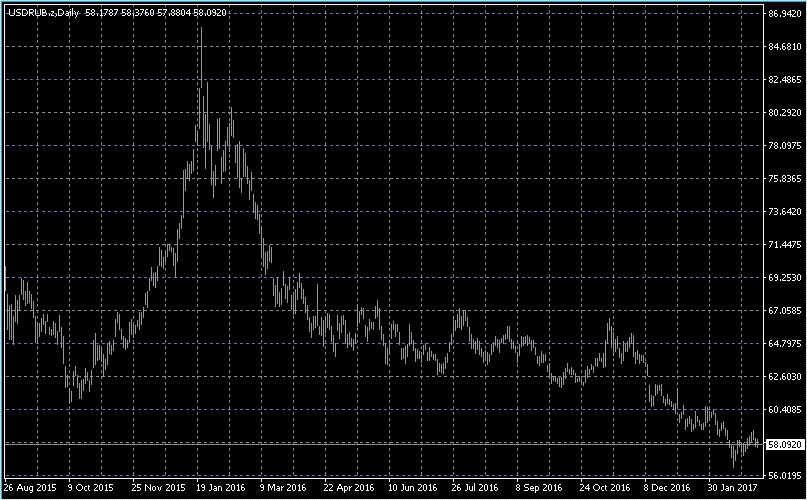807x500 pixels.
Task: Select the 56.0195 price axis label
Action: tap(784, 476)
